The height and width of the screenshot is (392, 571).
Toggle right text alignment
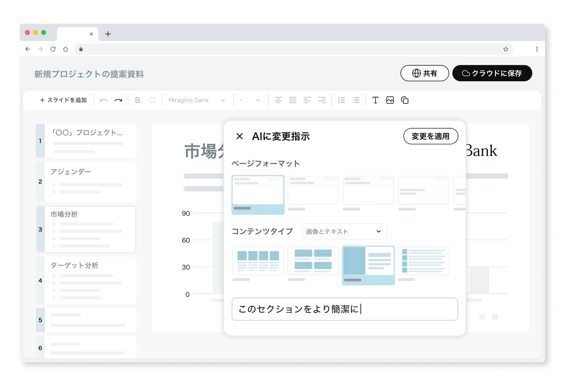pos(322,100)
